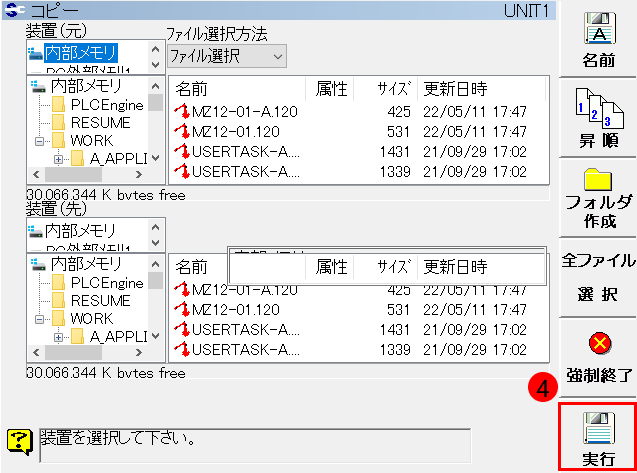
Task: Click the 名前 sort-by-name button
Action: click(x=598, y=39)
